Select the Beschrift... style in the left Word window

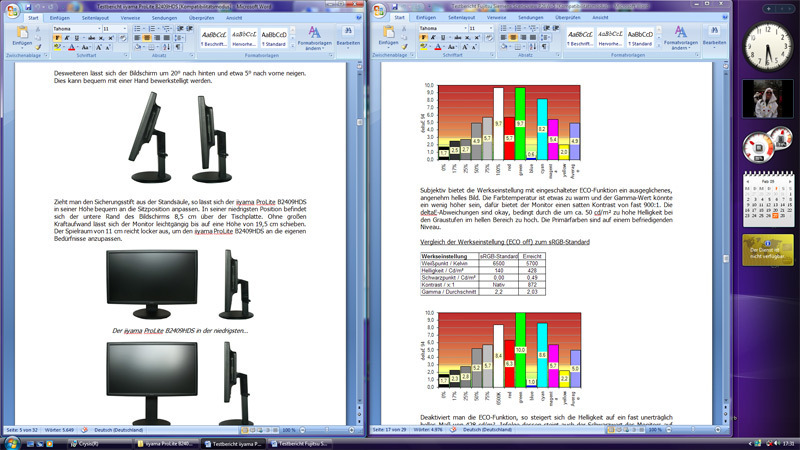point(214,37)
